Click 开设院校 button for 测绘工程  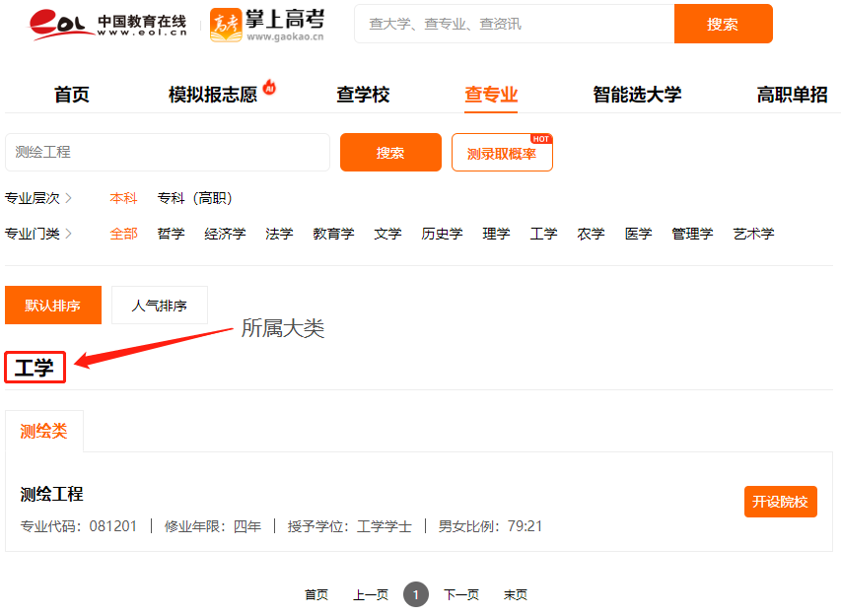point(780,502)
